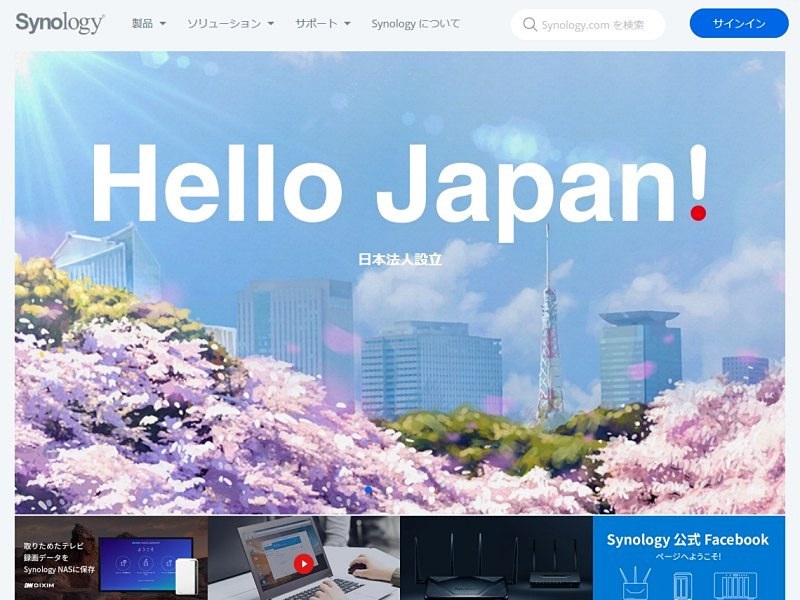The height and width of the screenshot is (600, 800).
Task: Open the 製品 dropdown menu
Action: point(147,23)
